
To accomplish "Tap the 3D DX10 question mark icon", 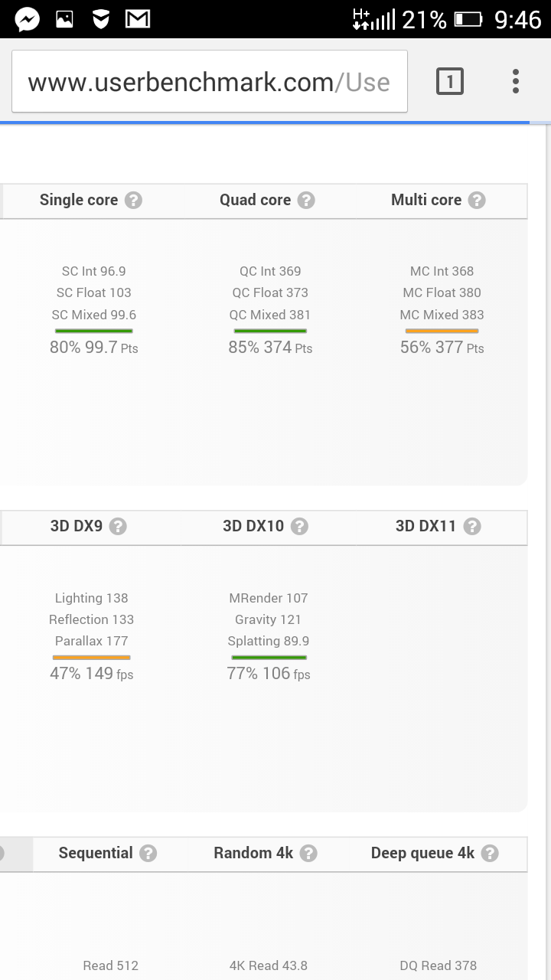I will [x=300, y=527].
